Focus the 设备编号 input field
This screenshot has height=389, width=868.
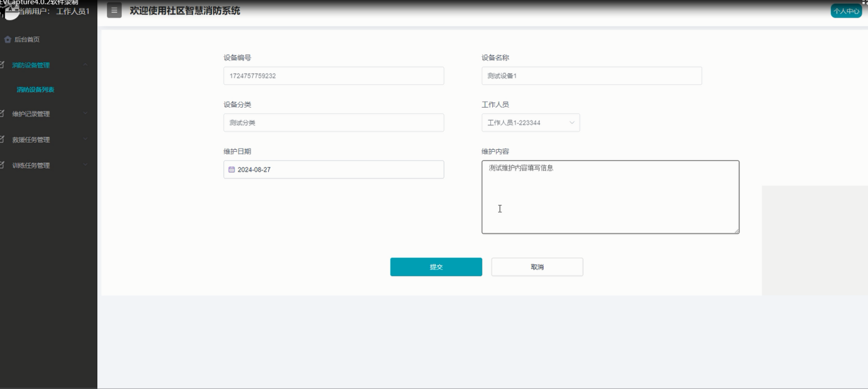tap(334, 76)
